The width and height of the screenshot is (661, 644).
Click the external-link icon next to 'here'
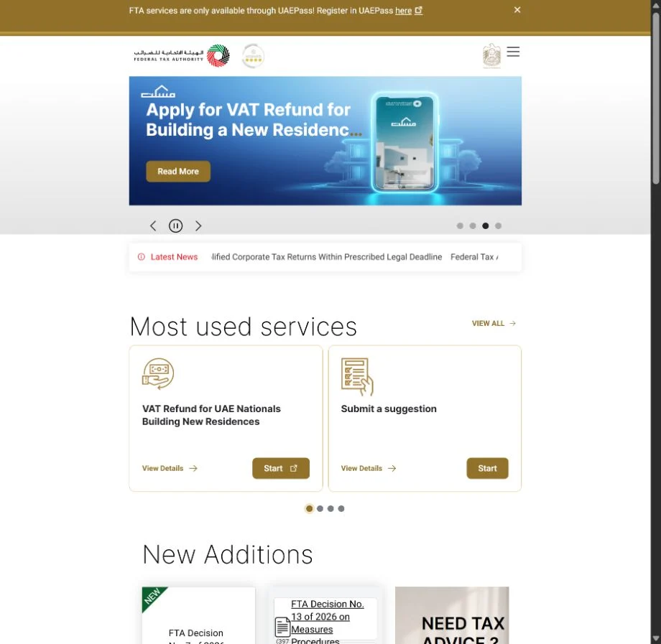419,11
